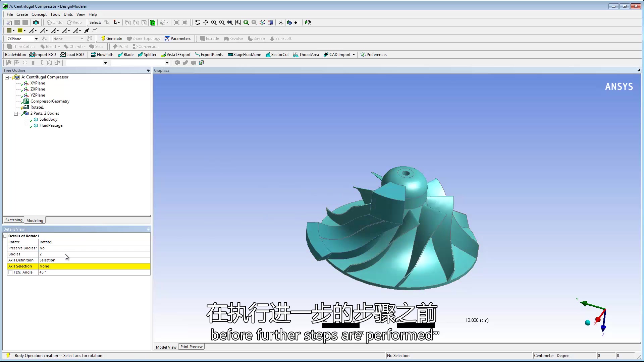Toggle the FluidPassage check state in tree
Screen dimensions: 644x362
point(31,126)
